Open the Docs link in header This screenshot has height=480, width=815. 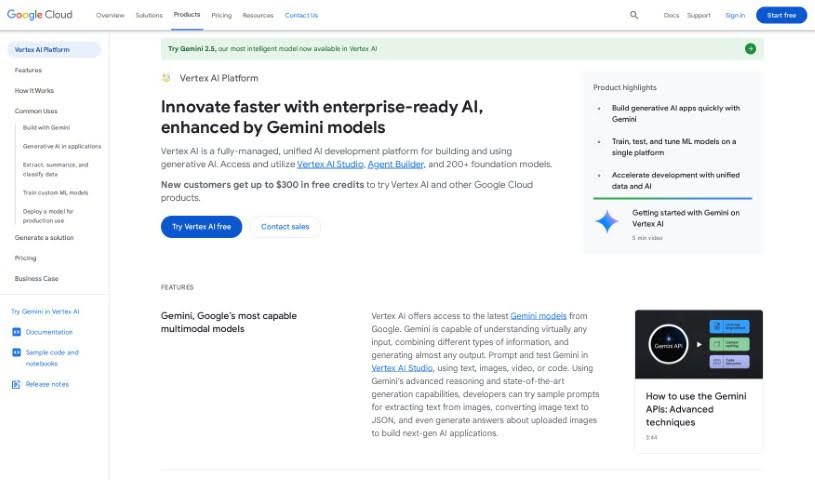point(672,16)
